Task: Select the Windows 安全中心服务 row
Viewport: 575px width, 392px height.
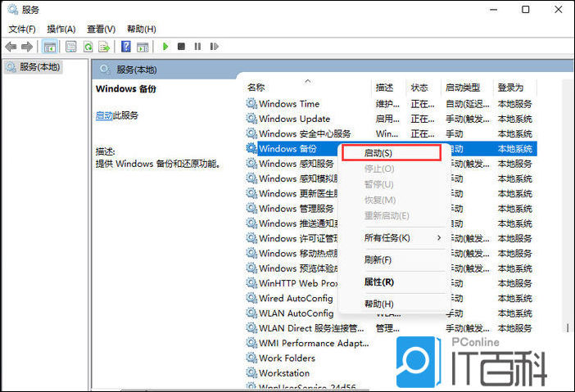Action: coord(391,133)
